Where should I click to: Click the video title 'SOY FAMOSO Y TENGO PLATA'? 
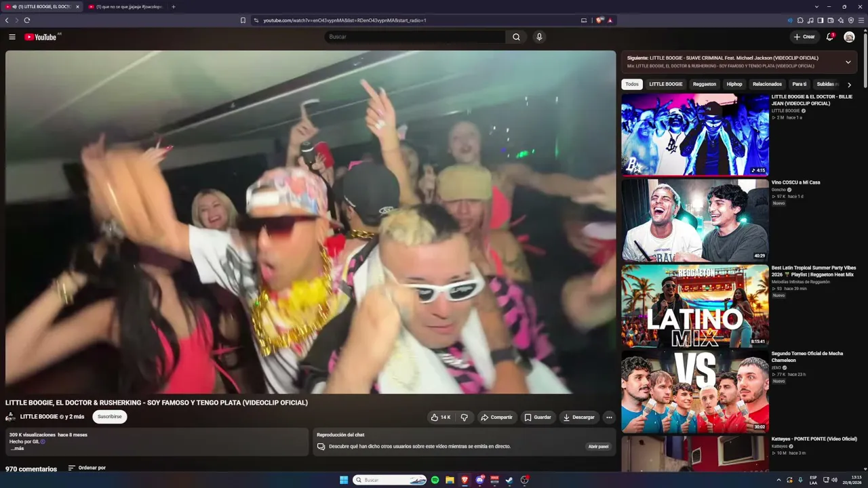point(157,403)
